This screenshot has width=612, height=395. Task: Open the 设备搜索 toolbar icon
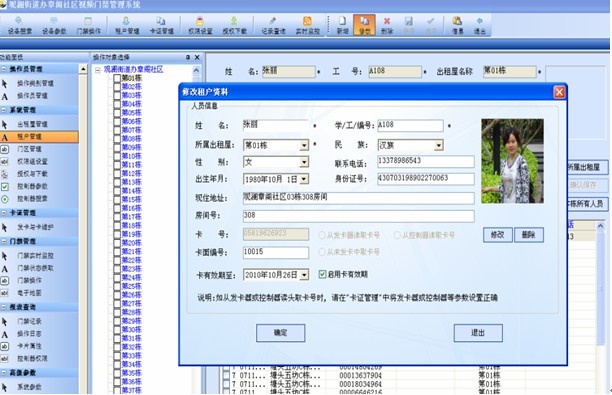pos(20,25)
